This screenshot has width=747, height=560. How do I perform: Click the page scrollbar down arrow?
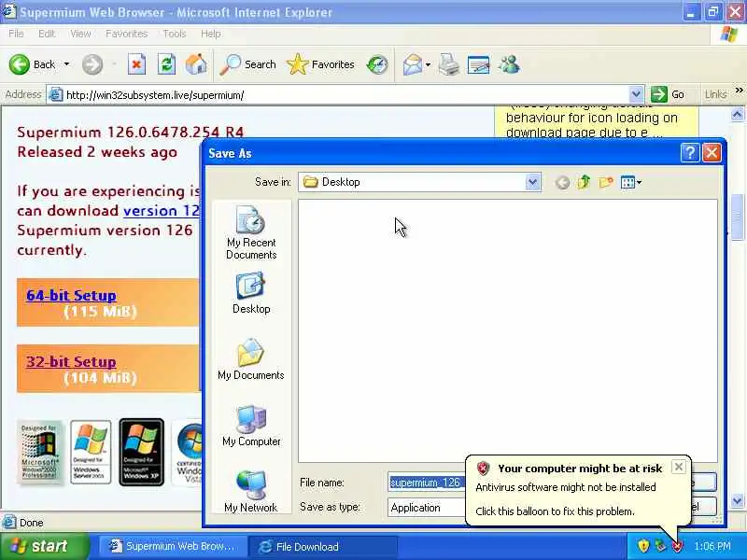[x=738, y=500]
